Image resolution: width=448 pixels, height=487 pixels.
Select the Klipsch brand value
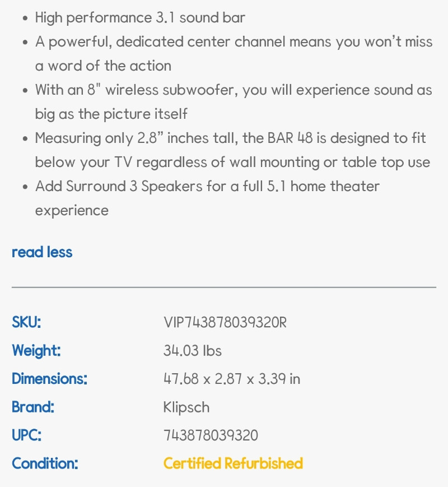click(x=186, y=407)
